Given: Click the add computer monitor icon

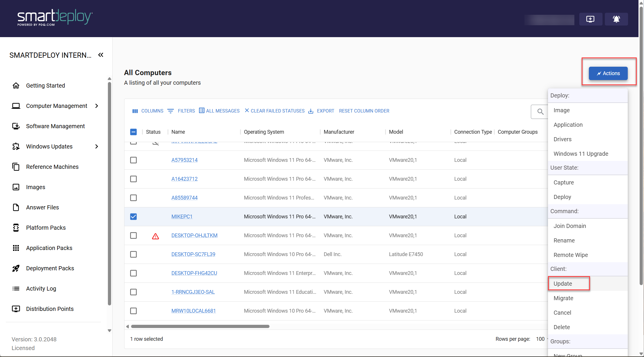Looking at the screenshot, I should [590, 19].
